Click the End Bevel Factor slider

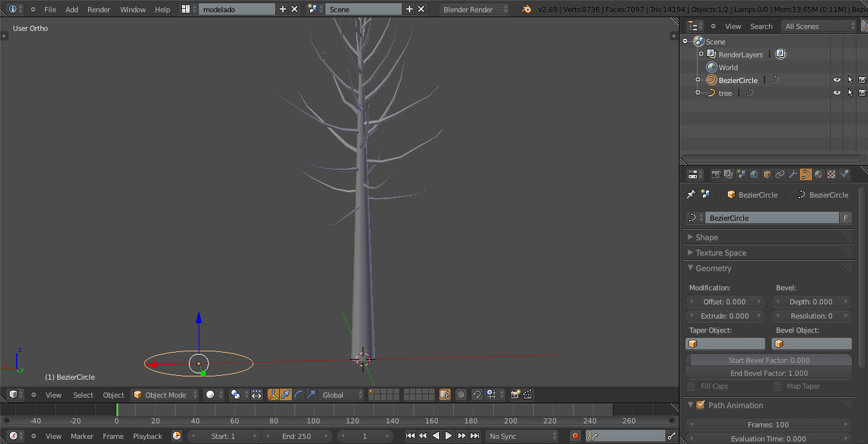pos(769,373)
